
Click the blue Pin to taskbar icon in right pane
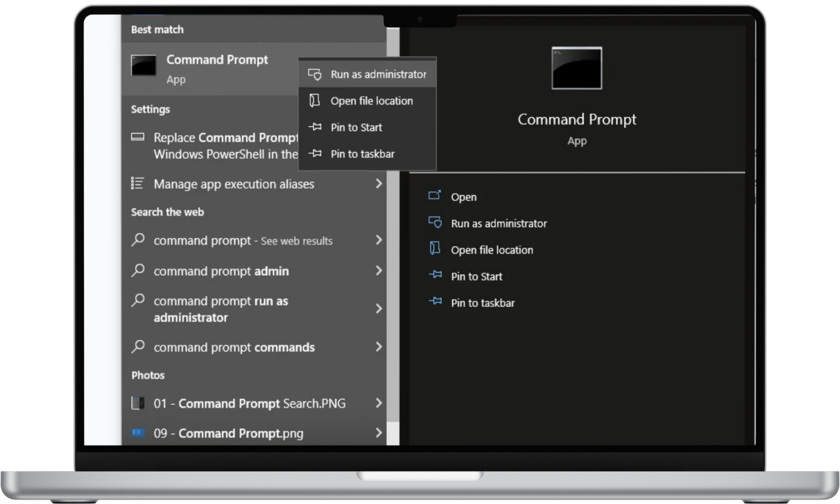(x=435, y=301)
